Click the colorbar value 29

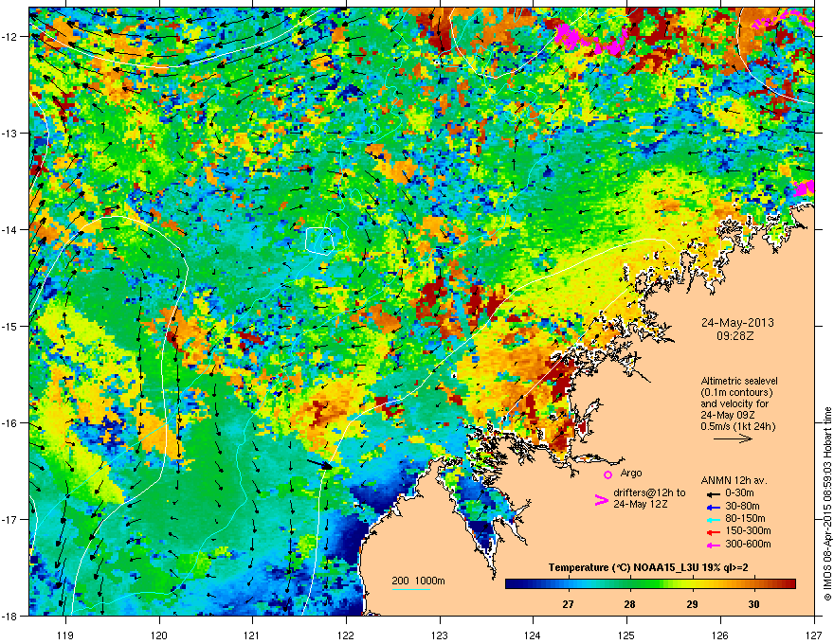click(692, 604)
